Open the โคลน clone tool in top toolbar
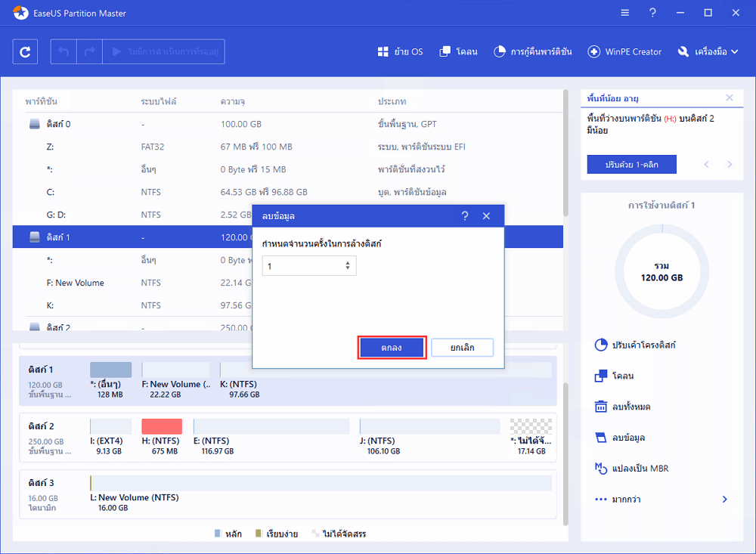 (459, 51)
